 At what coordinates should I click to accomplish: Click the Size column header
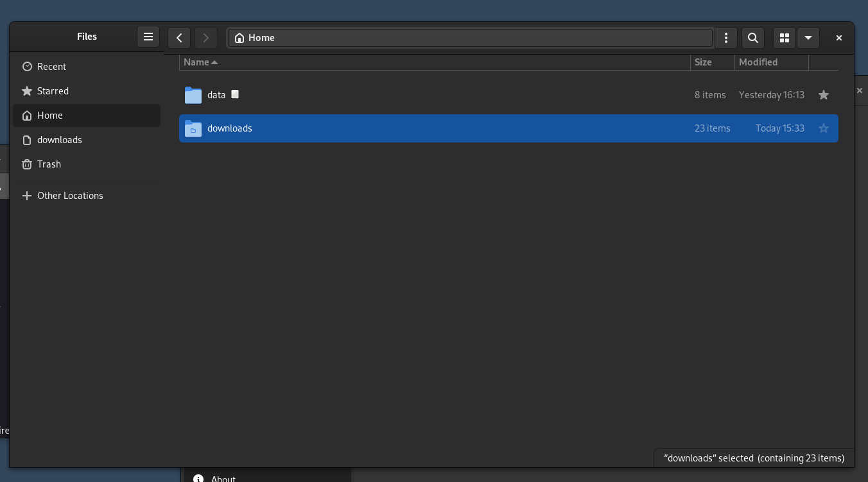[x=703, y=62]
